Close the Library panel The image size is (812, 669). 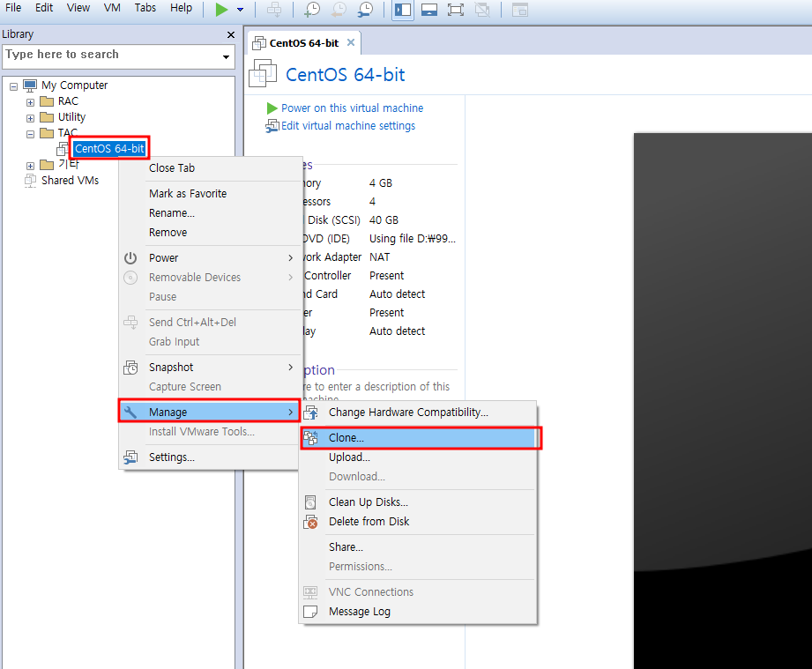point(230,34)
